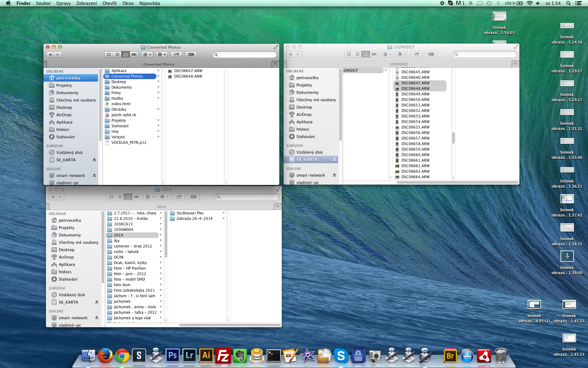Open the arrange-by dropdown in Converted Photos window

(x=147, y=55)
